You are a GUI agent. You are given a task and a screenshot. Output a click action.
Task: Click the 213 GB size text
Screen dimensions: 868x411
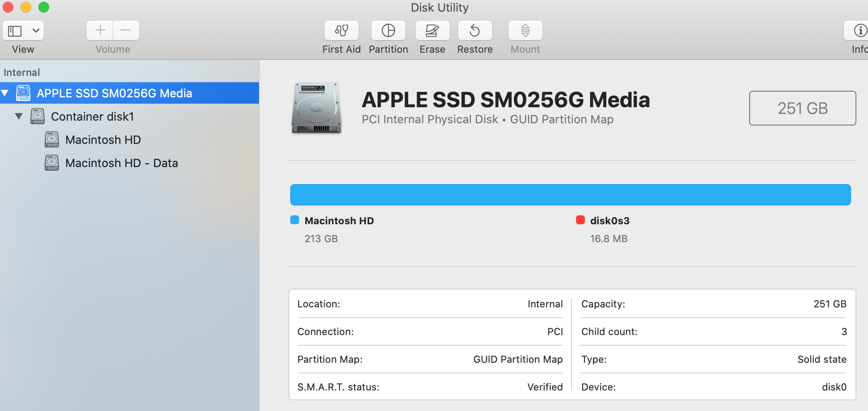coord(321,239)
